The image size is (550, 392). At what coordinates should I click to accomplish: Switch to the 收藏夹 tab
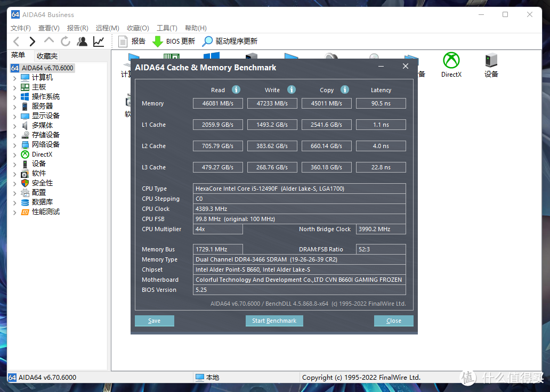click(46, 56)
